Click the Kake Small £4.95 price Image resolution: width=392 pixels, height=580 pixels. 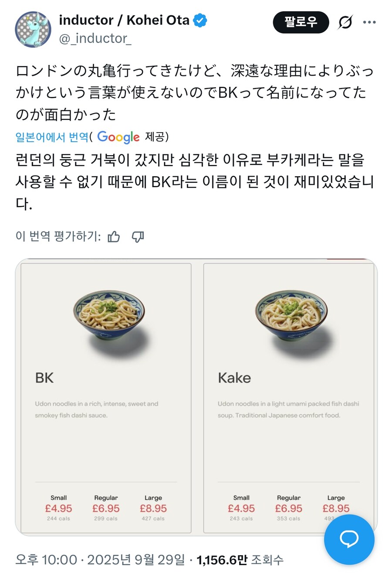click(x=241, y=508)
